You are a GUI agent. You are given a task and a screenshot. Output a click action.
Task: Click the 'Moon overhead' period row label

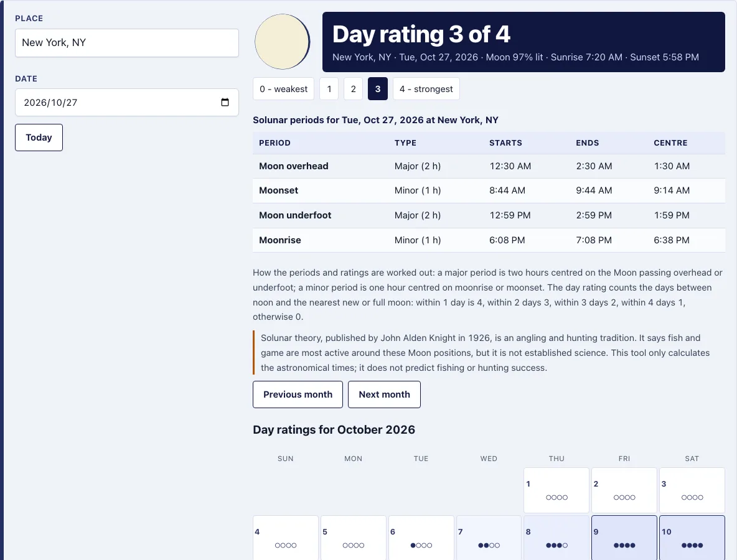point(294,166)
